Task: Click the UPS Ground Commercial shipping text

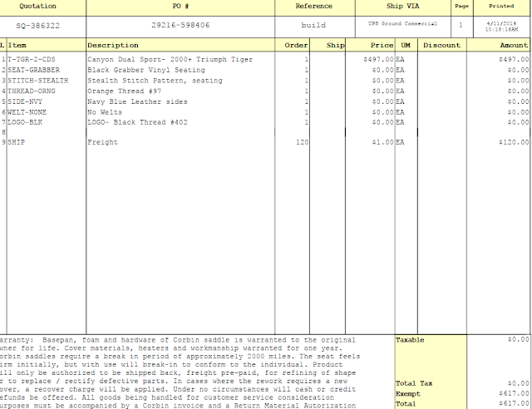Action: [x=402, y=24]
